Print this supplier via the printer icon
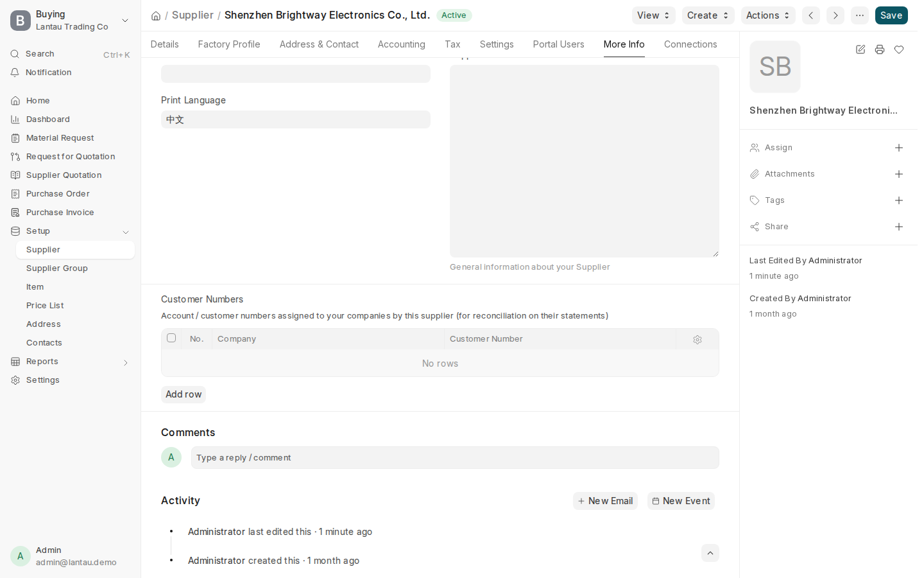 (x=880, y=49)
